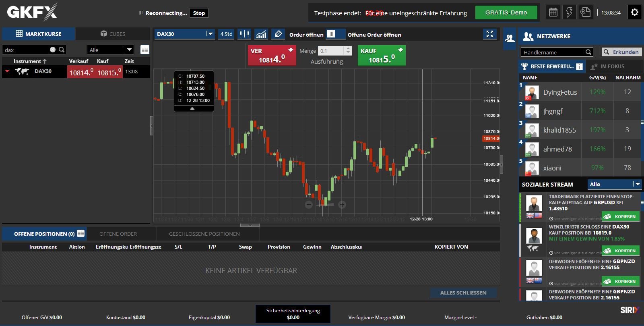Screen dimensions: 644x326
Task: Click the GKFX logo
Action: 32,12
